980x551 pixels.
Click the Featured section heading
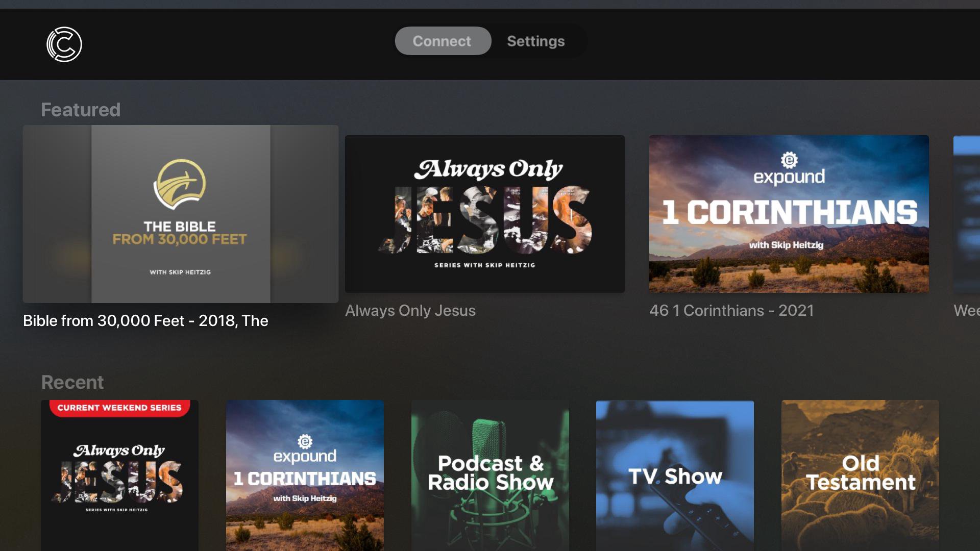click(81, 110)
